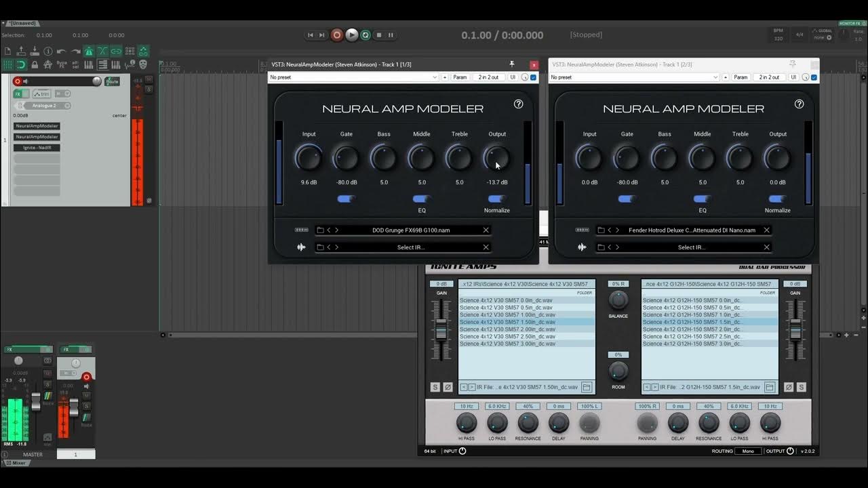The width and height of the screenshot is (868, 488).
Task: Toggle noise gate switch in first NAM
Action: [x=347, y=199]
